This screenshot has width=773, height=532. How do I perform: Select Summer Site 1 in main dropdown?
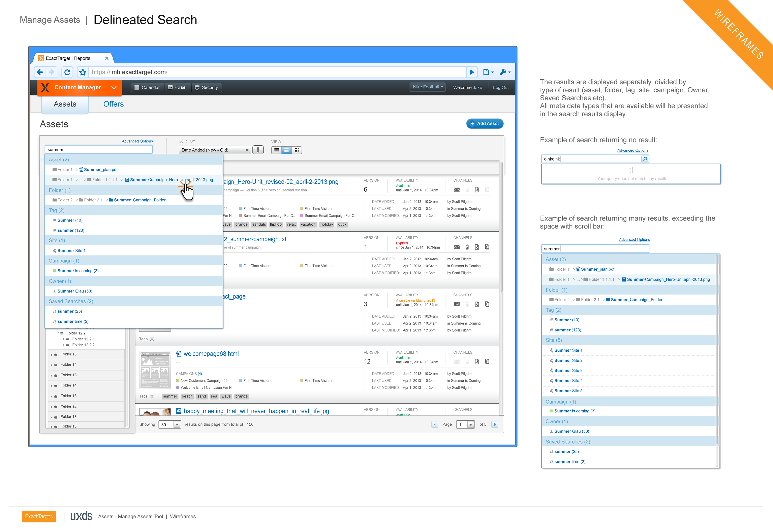point(71,251)
